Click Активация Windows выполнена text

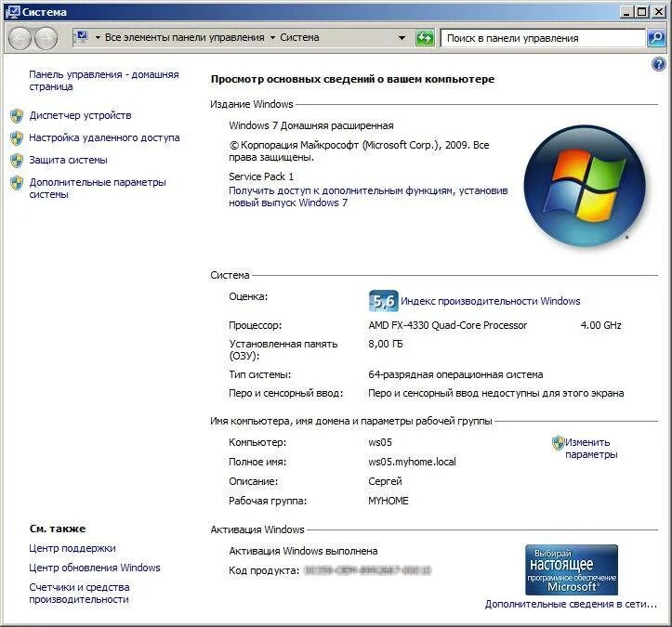[x=303, y=551]
